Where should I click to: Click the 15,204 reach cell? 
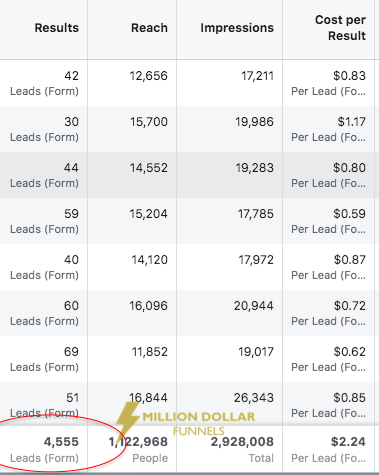[x=132, y=221]
